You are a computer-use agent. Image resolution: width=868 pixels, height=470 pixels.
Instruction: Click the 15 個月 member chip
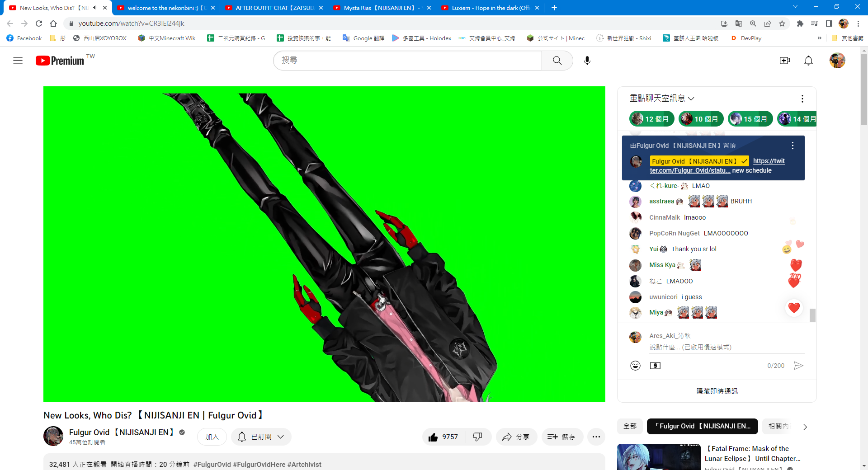(x=750, y=119)
